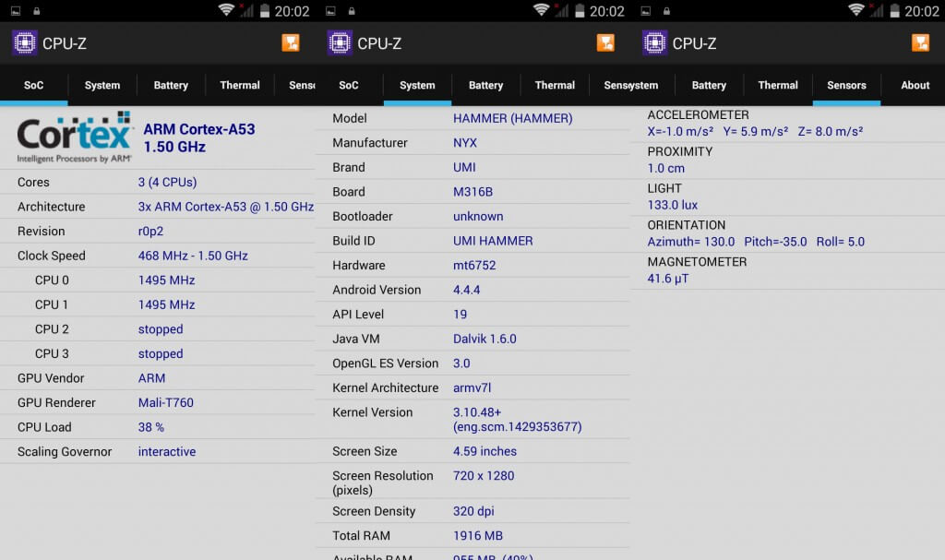This screenshot has height=560, width=945.
Task: Tap the CPU Load value '38 %'
Action: click(x=151, y=427)
